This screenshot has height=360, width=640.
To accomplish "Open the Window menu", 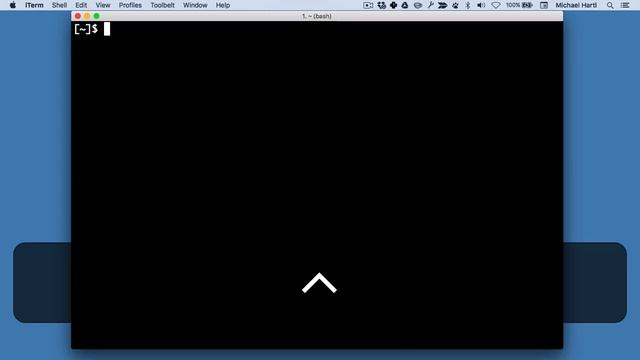I will tap(195, 5).
